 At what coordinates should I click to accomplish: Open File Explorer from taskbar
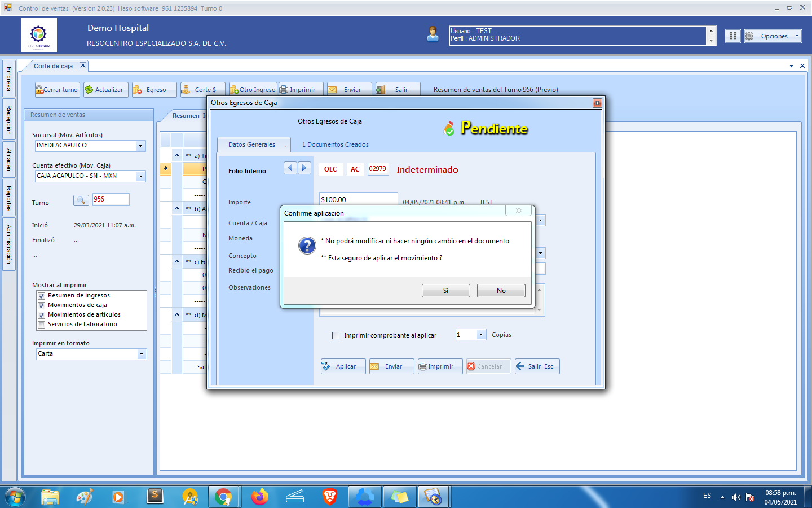click(50, 497)
